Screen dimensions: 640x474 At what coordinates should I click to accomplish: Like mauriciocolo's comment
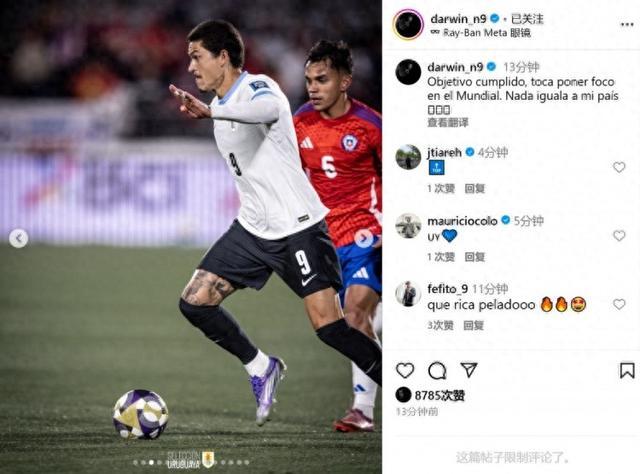click(619, 236)
